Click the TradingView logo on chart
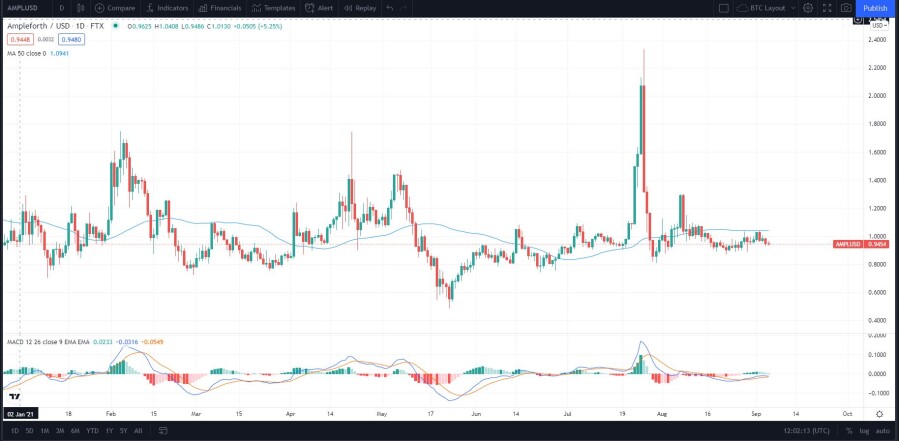The height and width of the screenshot is (441, 899). click(15, 397)
